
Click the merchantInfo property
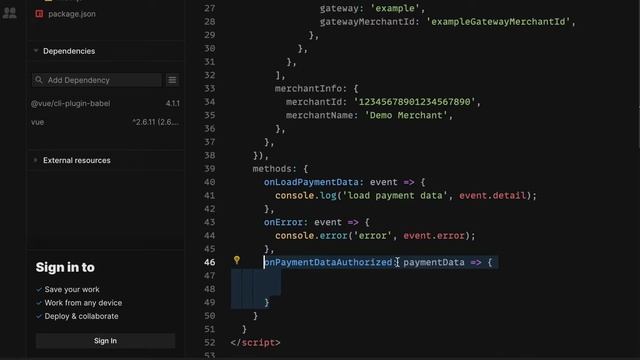coord(308,89)
